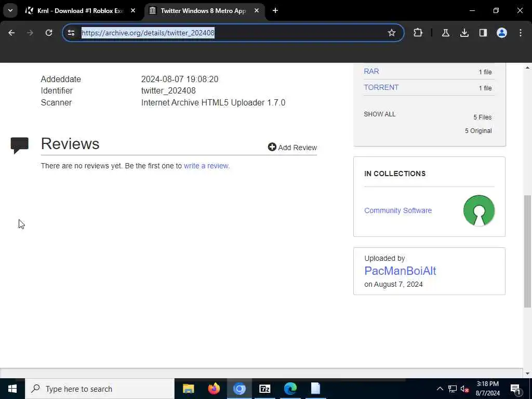Open the Downloads icon in toolbar
Image resolution: width=532 pixels, height=399 pixels.
coord(464,33)
